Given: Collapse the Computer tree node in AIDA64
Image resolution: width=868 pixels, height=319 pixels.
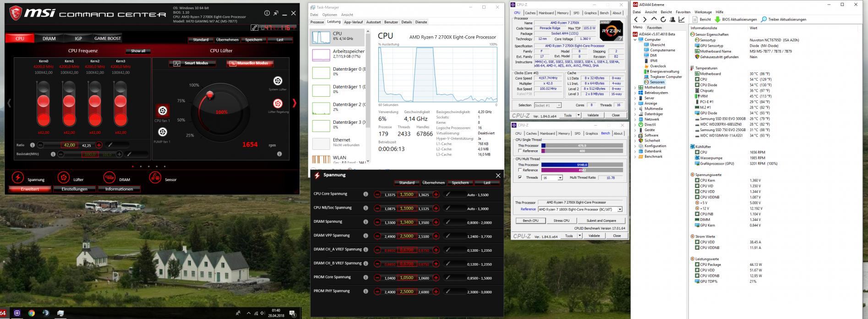Looking at the screenshot, I should (x=635, y=39).
